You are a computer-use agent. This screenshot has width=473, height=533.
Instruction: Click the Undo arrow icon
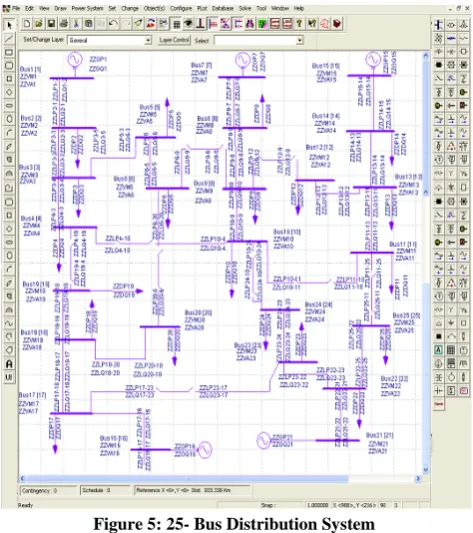(x=113, y=23)
